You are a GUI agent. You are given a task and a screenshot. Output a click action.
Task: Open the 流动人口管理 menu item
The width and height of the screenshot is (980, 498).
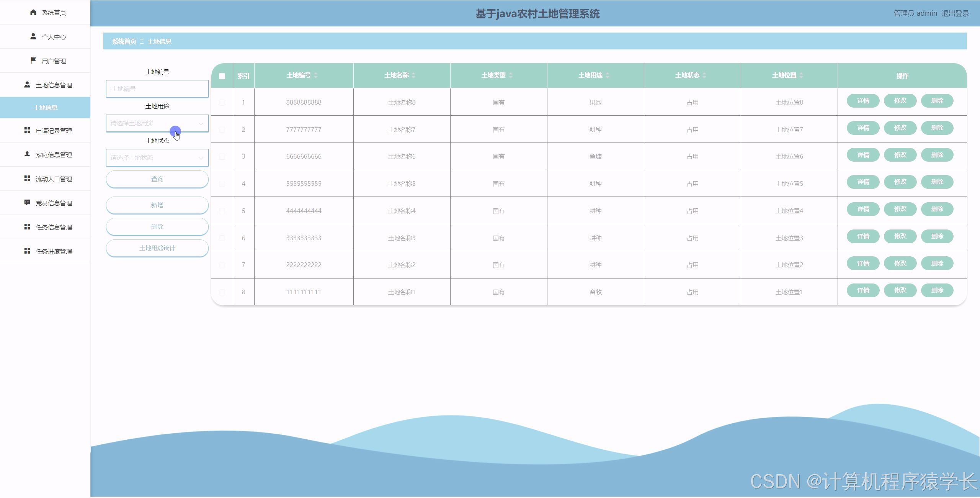pyautogui.click(x=54, y=179)
